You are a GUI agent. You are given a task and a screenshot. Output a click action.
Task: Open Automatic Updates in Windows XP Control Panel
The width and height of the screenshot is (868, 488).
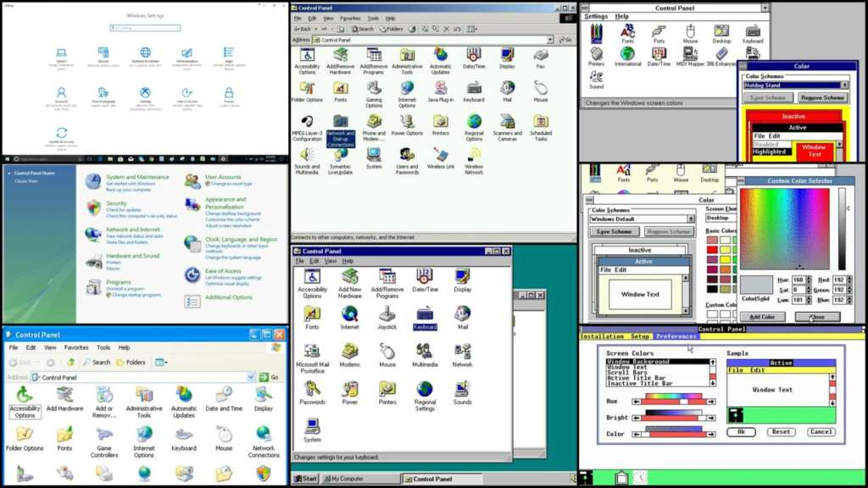[x=184, y=402]
